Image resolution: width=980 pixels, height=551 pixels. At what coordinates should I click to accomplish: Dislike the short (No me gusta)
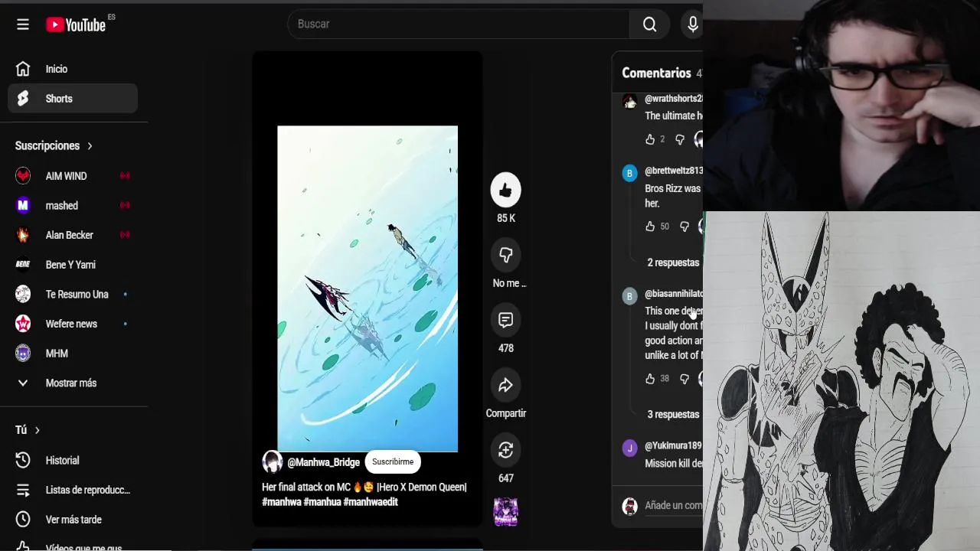[505, 255]
